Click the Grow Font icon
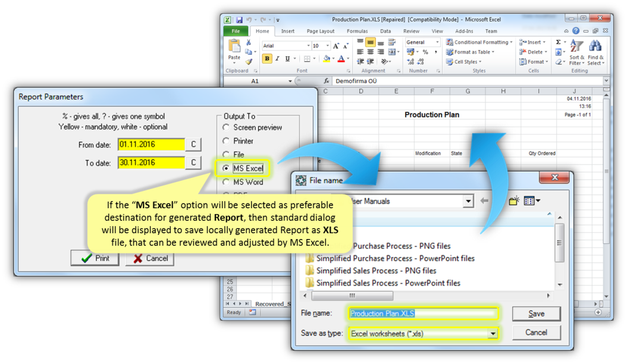The width and height of the screenshot is (627, 364). click(336, 46)
